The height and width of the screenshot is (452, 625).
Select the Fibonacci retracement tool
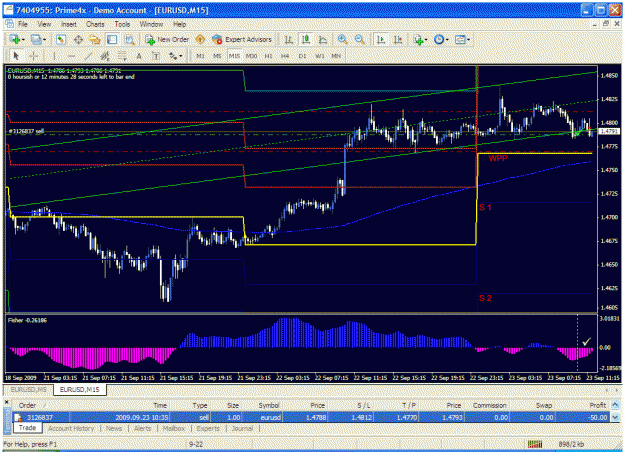tap(122, 56)
